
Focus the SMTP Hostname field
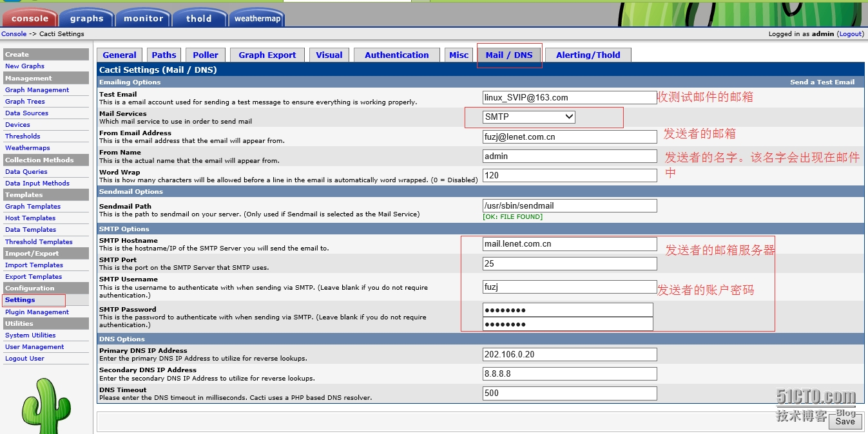pyautogui.click(x=570, y=244)
